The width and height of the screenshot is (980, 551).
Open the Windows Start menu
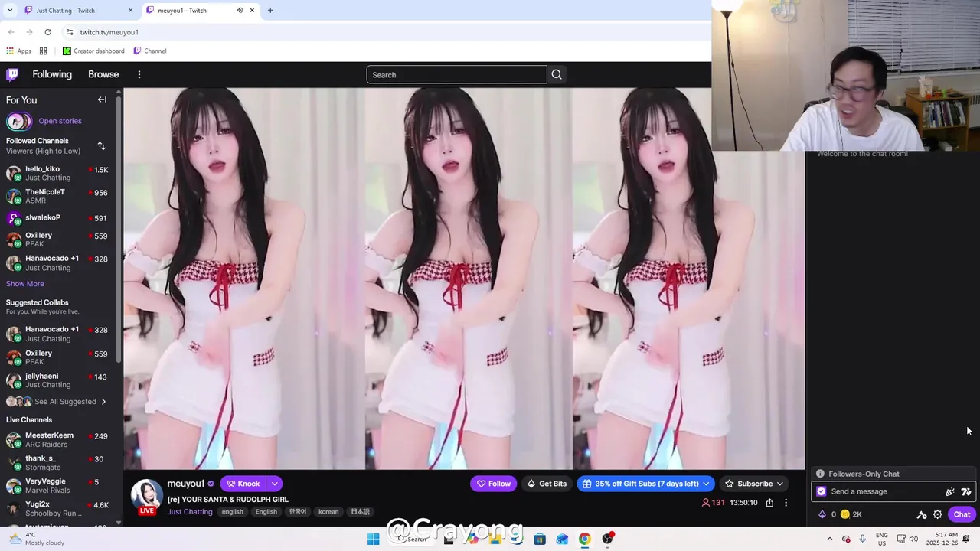(373, 539)
